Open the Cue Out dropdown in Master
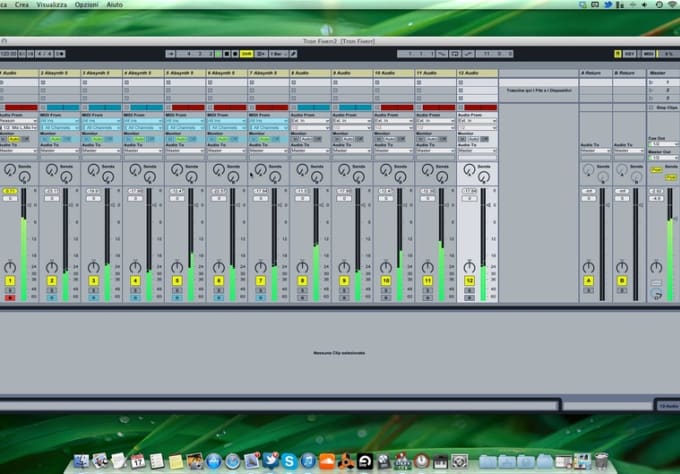This screenshot has height=474, width=680. pos(663,144)
